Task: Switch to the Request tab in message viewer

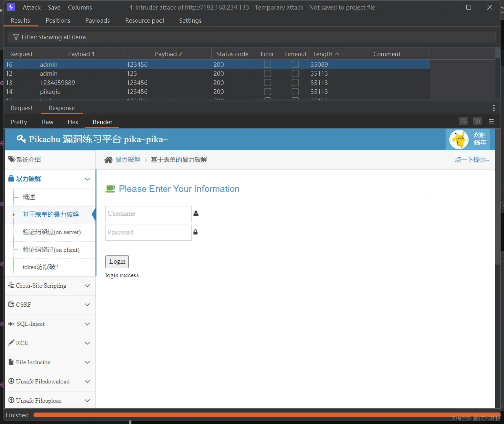Action: (22, 108)
